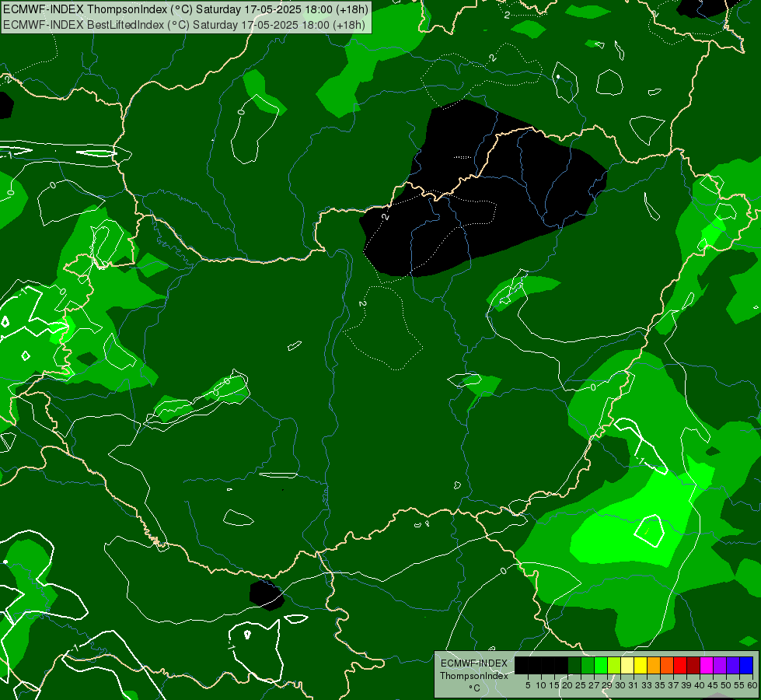Click the legend tick label 33
The image size is (761, 700).
point(647,685)
